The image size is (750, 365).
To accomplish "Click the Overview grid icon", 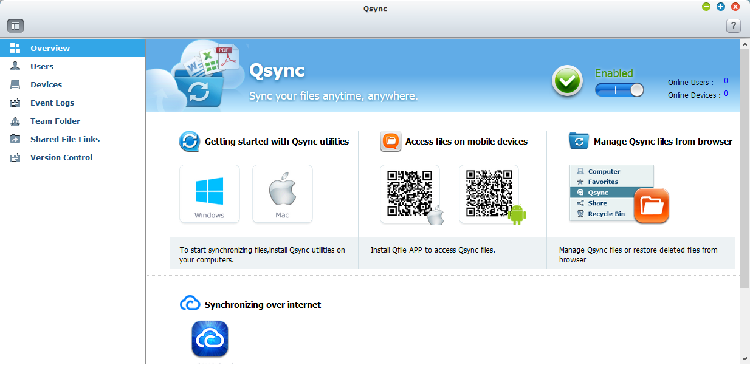I will (x=15, y=48).
